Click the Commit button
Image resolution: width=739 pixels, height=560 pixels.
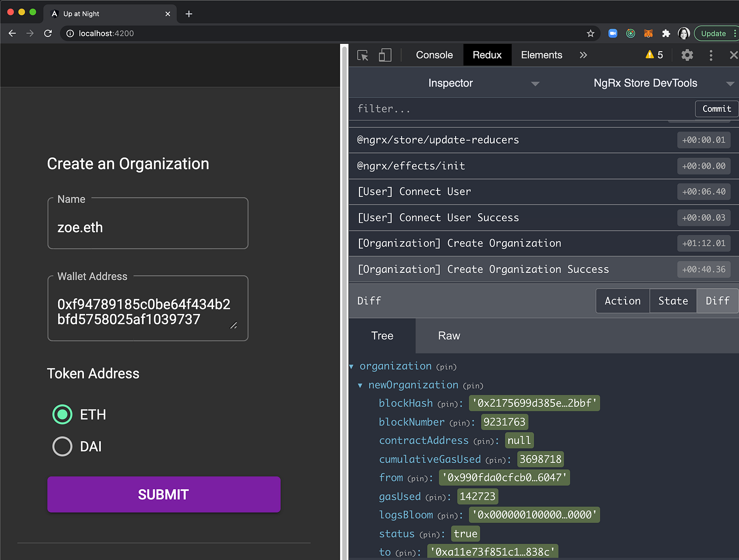coord(716,109)
